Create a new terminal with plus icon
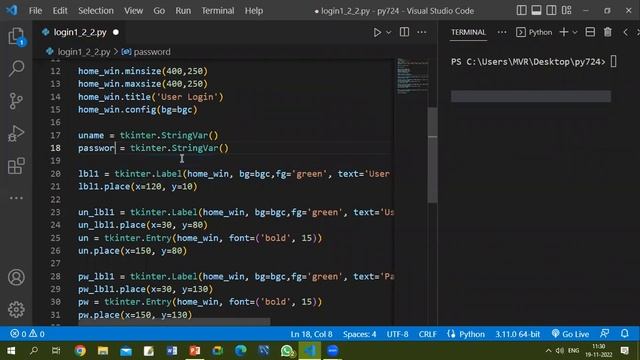Image resolution: width=640 pixels, height=360 pixels. click(564, 32)
